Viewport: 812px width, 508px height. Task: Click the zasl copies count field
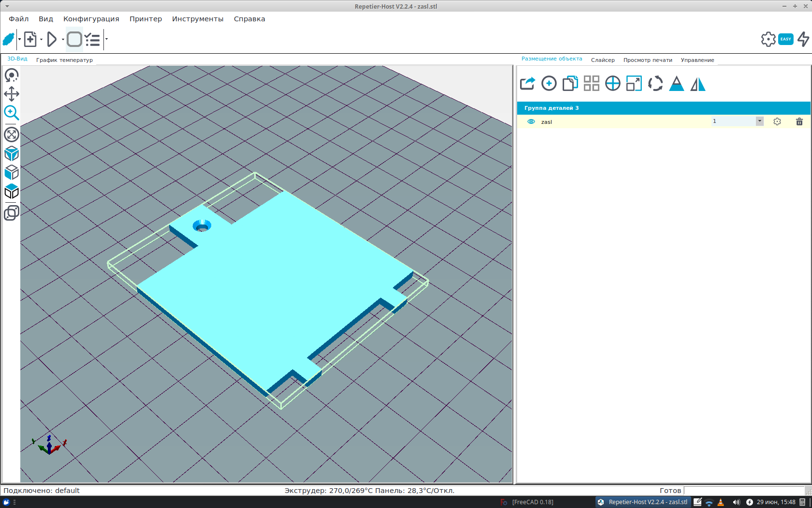click(733, 121)
